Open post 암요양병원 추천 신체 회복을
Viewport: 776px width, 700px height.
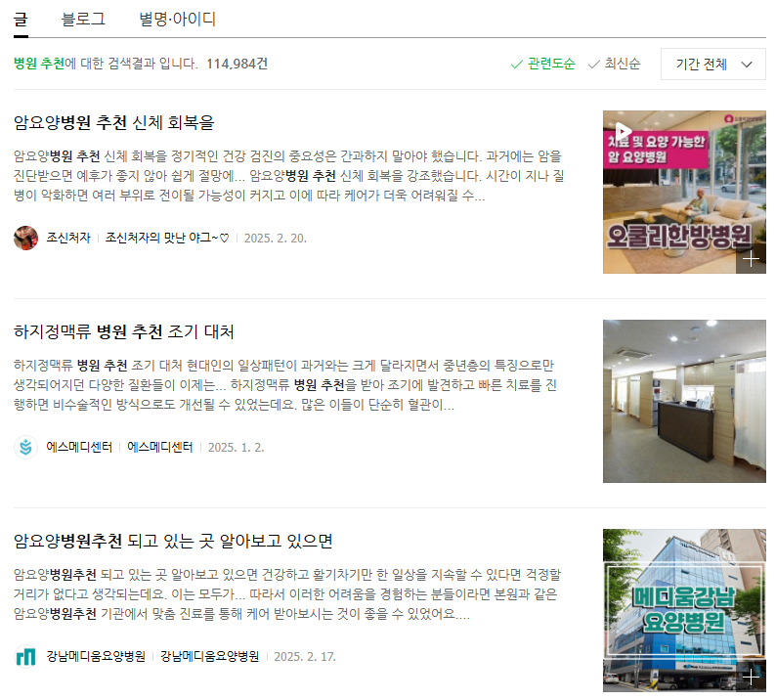[x=113, y=122]
